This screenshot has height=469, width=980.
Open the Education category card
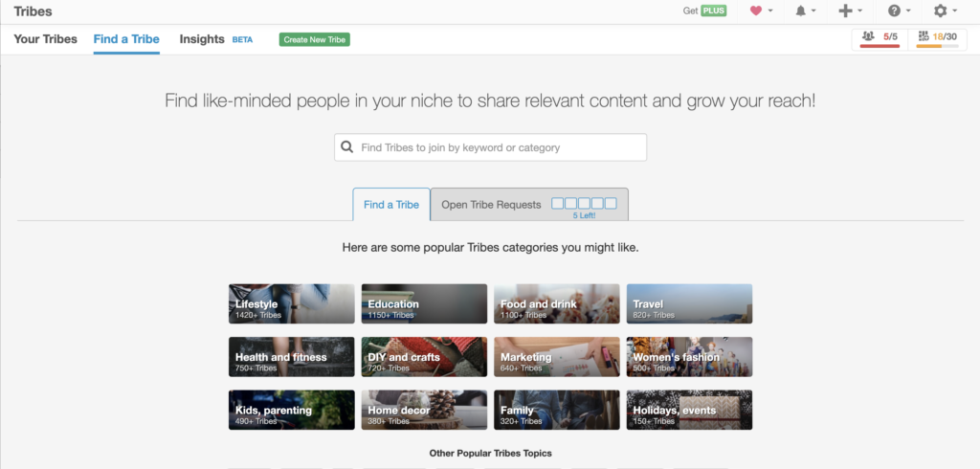coord(424,304)
